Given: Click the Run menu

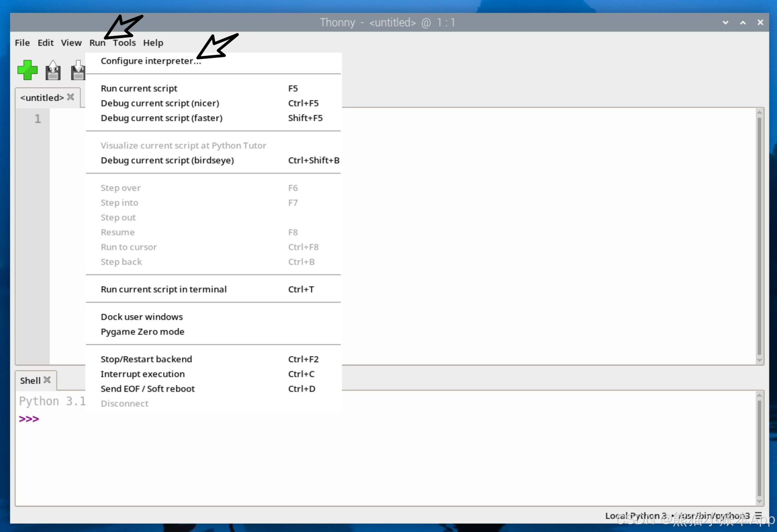Looking at the screenshot, I should click(97, 43).
